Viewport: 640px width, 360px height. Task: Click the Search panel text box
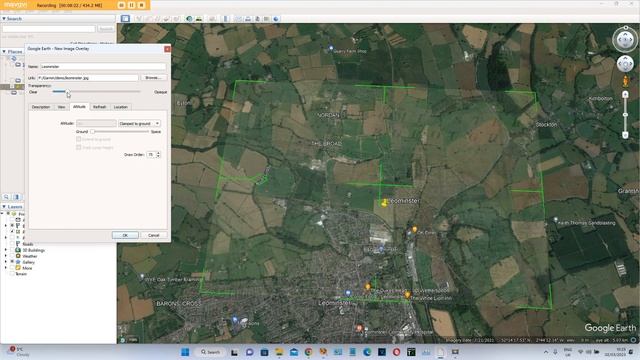(x=49, y=29)
